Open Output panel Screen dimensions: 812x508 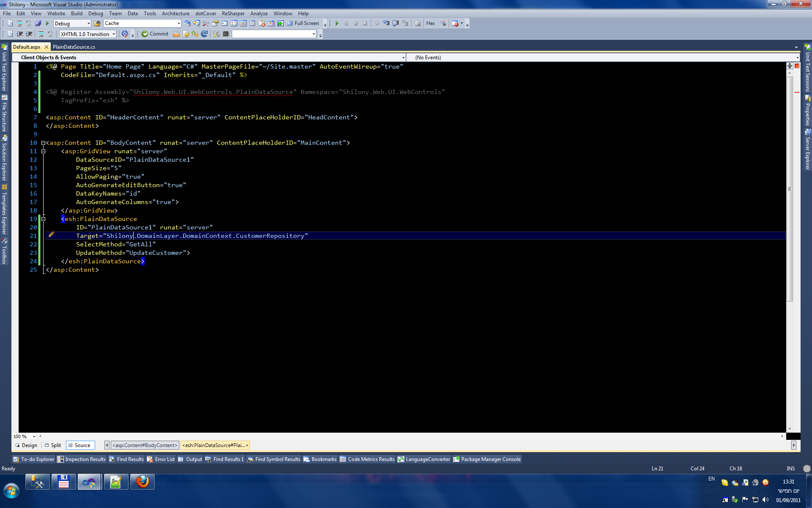pyautogui.click(x=190, y=459)
